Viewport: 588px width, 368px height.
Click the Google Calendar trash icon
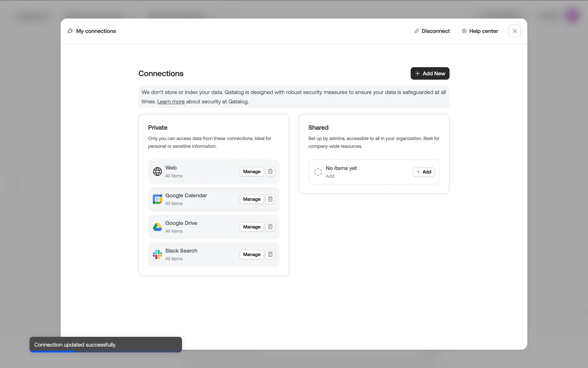[270, 199]
